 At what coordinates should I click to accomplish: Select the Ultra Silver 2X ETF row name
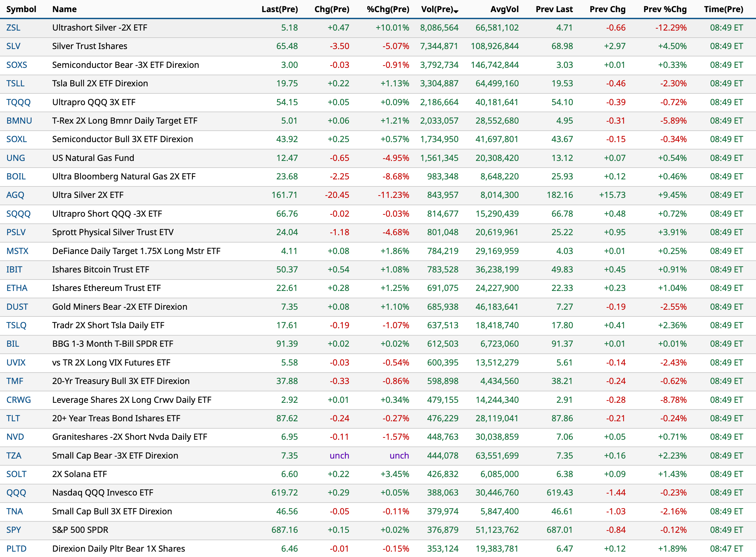coord(88,195)
